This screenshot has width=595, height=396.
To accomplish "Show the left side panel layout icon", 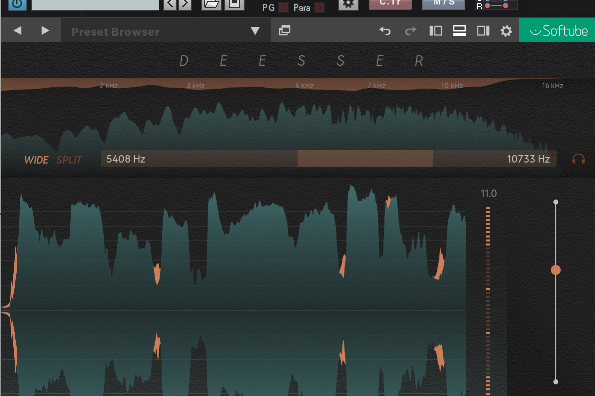I will [436, 31].
